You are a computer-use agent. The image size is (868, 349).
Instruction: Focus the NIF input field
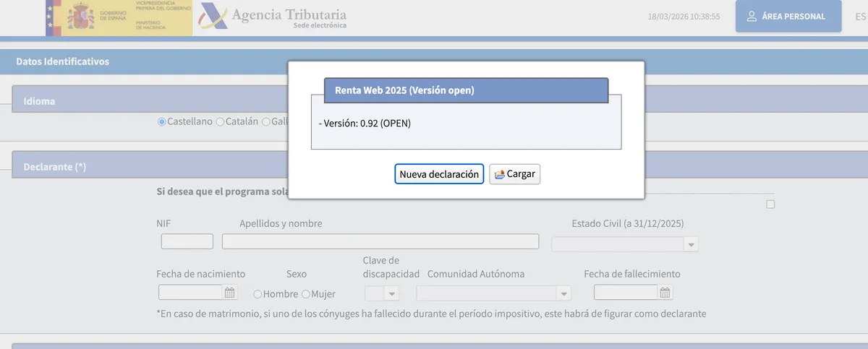tap(187, 242)
